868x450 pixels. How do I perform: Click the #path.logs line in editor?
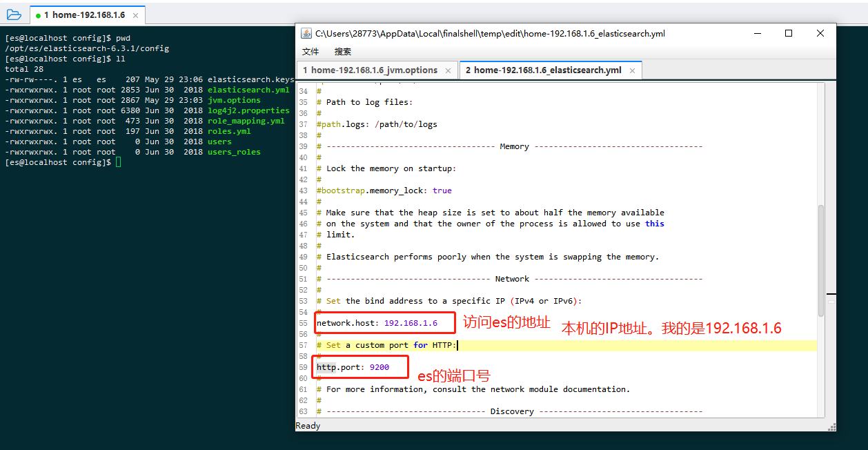[377, 124]
